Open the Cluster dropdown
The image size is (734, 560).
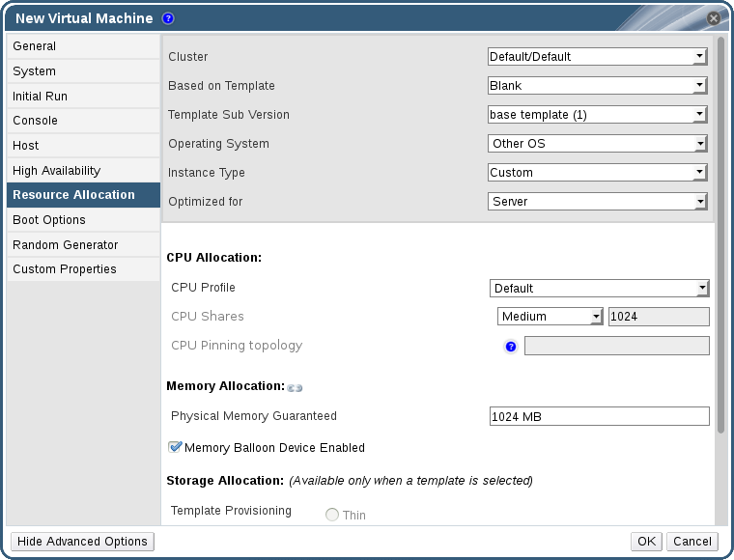(x=598, y=57)
